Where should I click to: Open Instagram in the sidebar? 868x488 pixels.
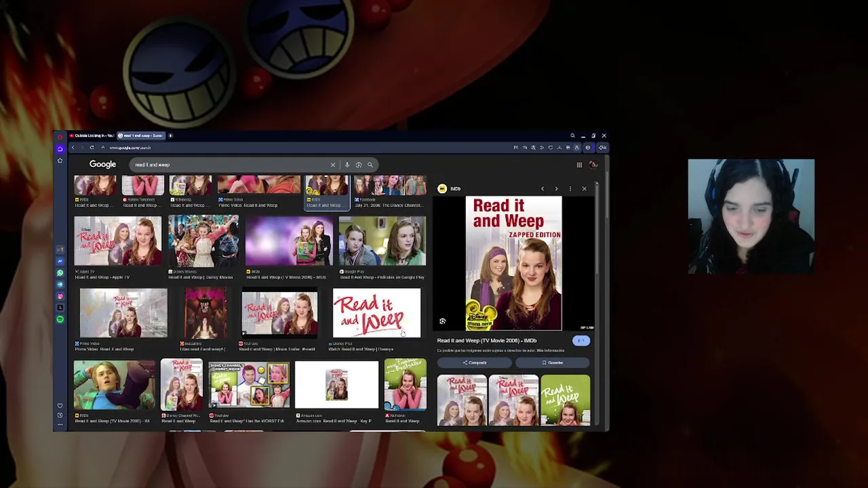coord(60,296)
